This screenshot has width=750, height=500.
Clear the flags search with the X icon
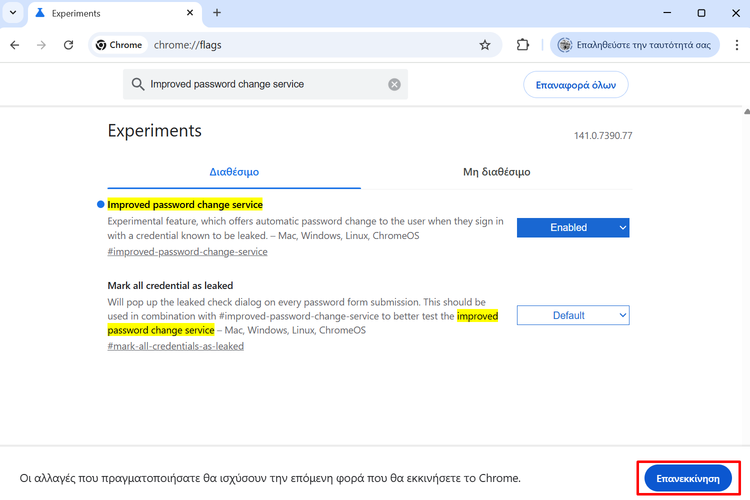click(x=394, y=85)
